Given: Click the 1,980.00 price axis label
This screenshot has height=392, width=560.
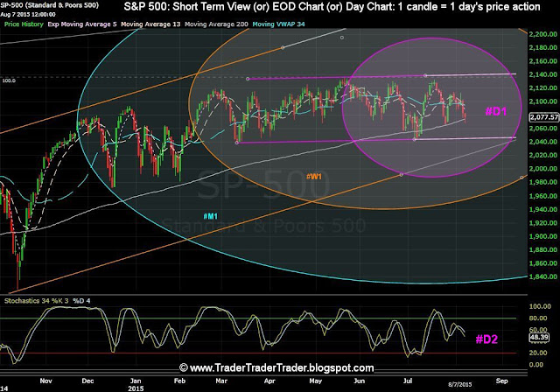Looking at the screenshot, I should point(543,182).
